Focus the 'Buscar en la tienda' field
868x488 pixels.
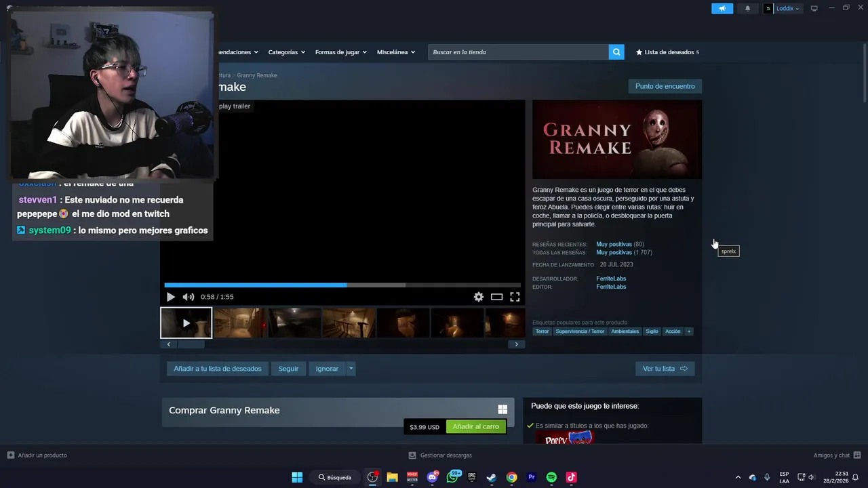[x=518, y=52]
